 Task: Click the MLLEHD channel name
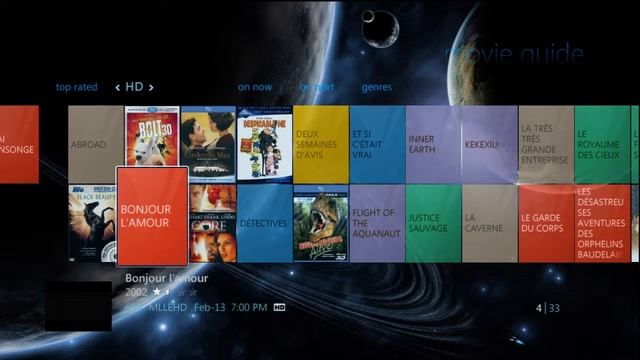click(x=168, y=307)
